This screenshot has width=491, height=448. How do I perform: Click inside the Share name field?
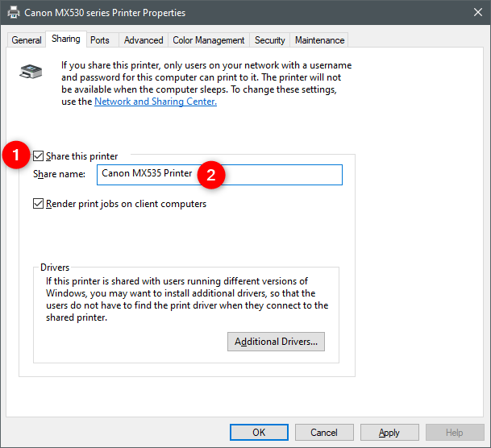(219, 175)
